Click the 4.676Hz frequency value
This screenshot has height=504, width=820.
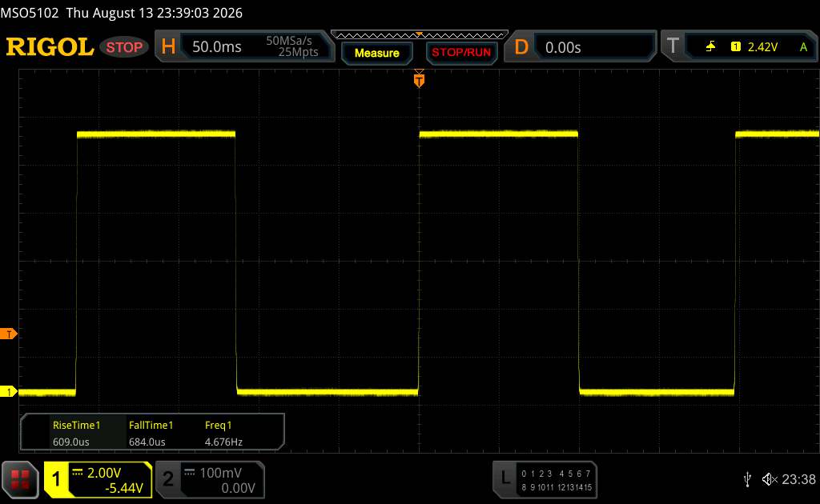223,442
